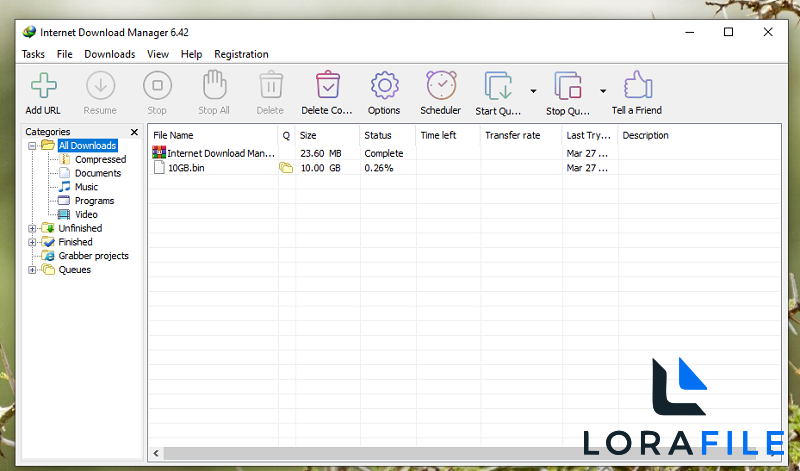The width and height of the screenshot is (800, 471).
Task: Open the Downloads menu
Action: click(110, 54)
